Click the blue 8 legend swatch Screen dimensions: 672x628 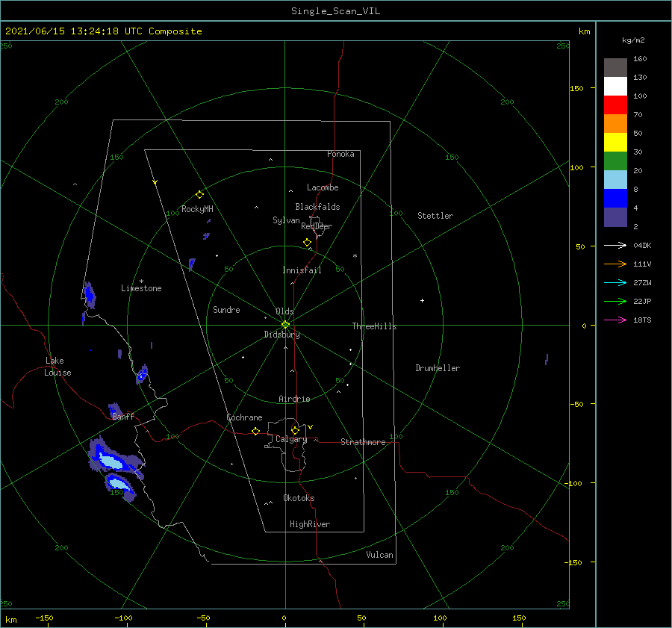615,199
